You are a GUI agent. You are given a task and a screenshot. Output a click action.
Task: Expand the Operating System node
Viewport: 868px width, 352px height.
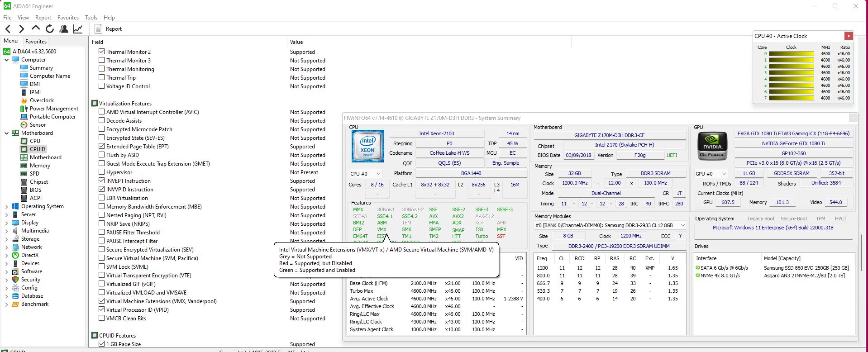6,206
